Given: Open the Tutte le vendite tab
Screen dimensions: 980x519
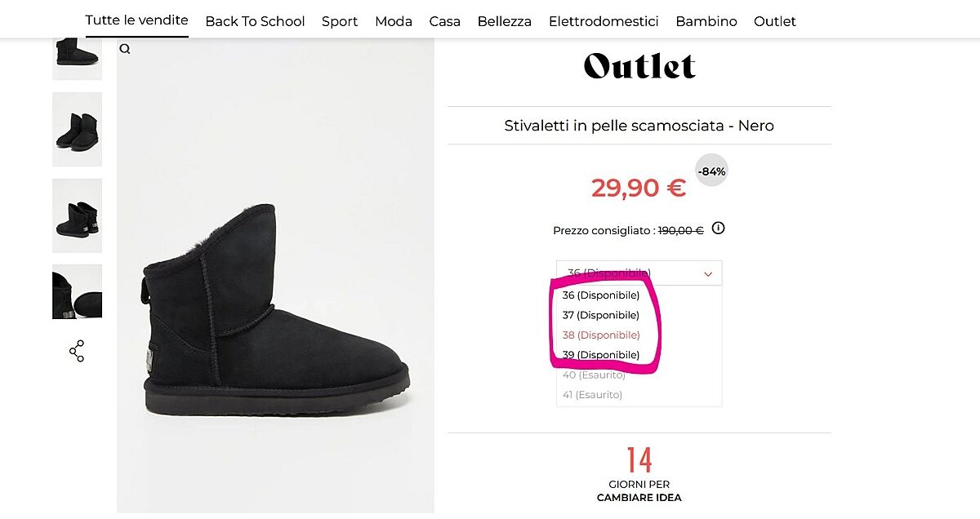Looking at the screenshot, I should pyautogui.click(x=137, y=20).
